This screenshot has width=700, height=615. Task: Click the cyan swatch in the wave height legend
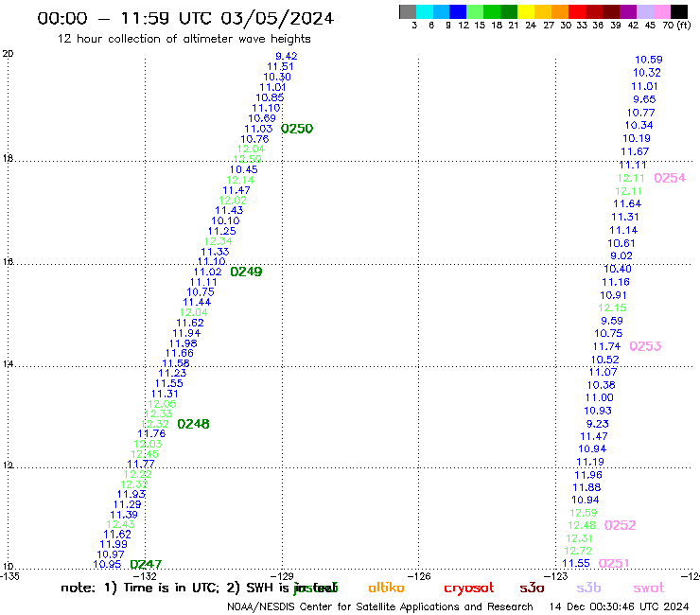click(x=425, y=11)
